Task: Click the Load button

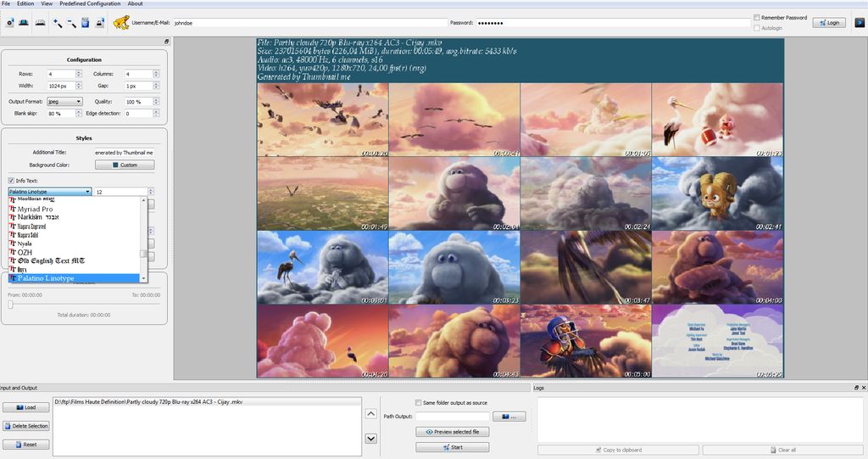Action: pos(26,407)
